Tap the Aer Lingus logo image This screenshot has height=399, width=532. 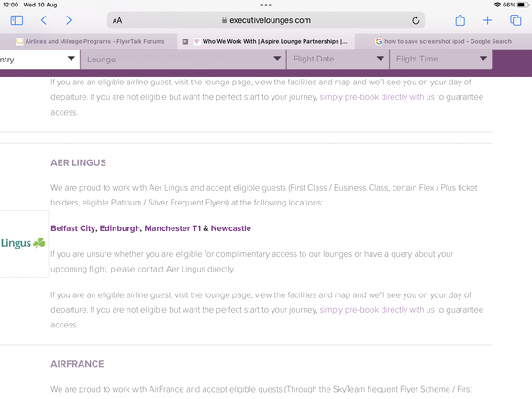(x=24, y=243)
